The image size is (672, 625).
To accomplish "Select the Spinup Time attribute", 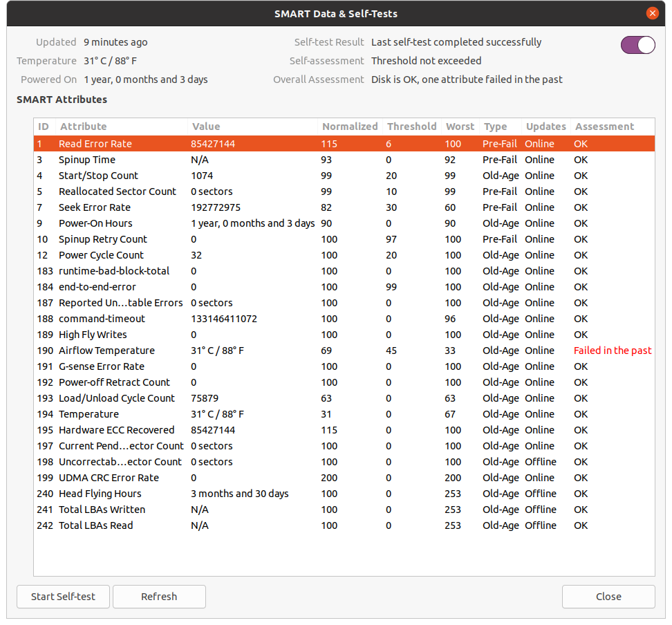I will (x=344, y=160).
